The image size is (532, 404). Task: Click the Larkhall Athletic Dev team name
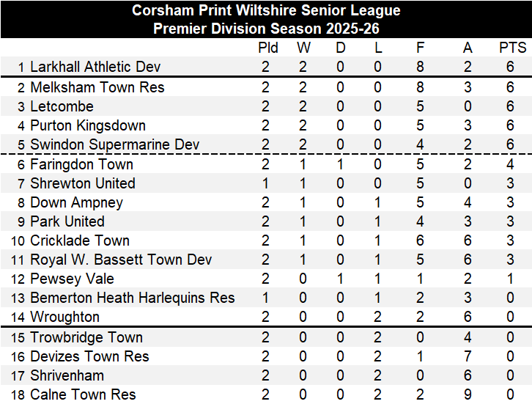(x=95, y=67)
